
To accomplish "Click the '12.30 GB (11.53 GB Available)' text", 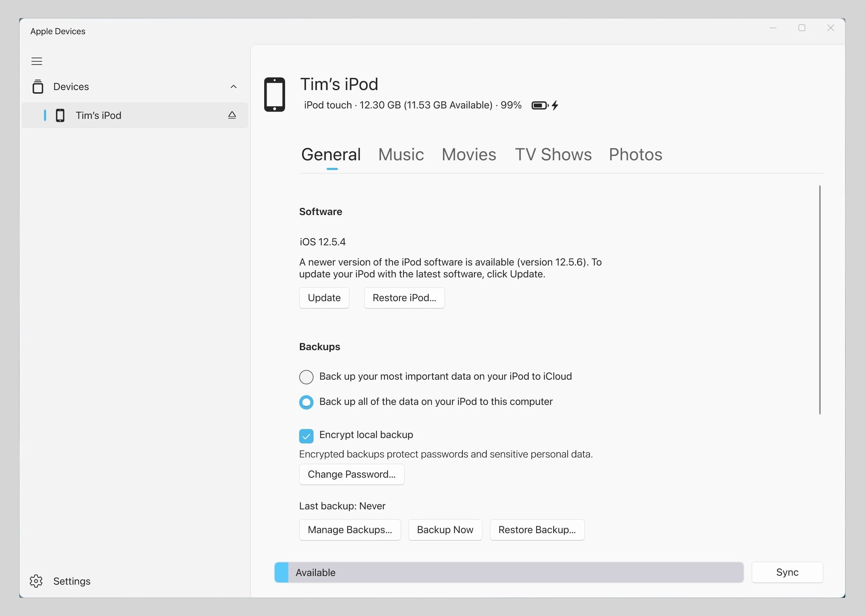I will (x=426, y=105).
